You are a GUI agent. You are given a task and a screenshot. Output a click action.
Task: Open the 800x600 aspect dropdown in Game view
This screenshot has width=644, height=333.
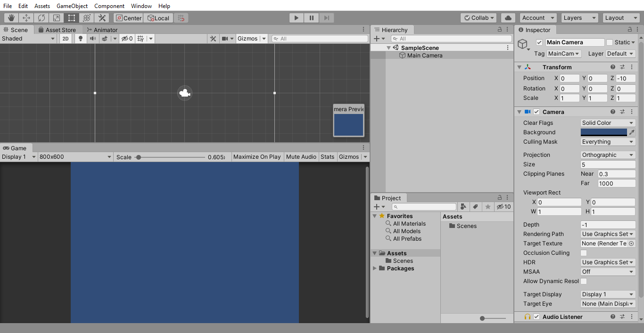pos(75,157)
